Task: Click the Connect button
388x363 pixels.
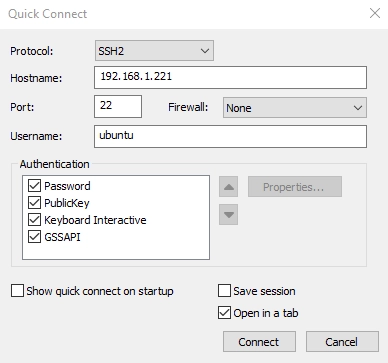Action: pyautogui.click(x=259, y=342)
